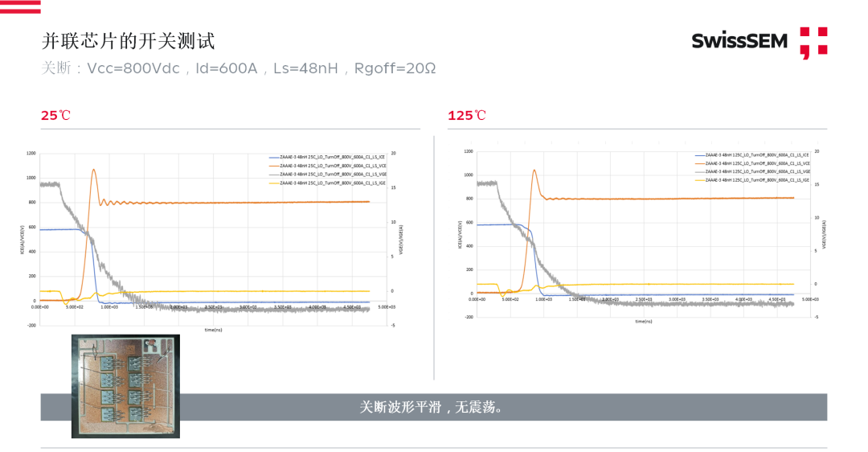Click the gray banner text 关断波形平滑,无震荡

coord(433,407)
